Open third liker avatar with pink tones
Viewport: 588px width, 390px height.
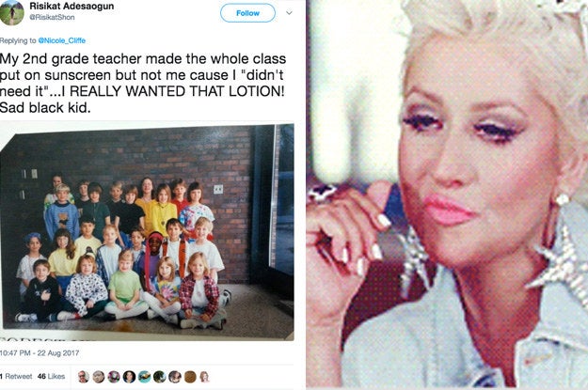[114, 377]
